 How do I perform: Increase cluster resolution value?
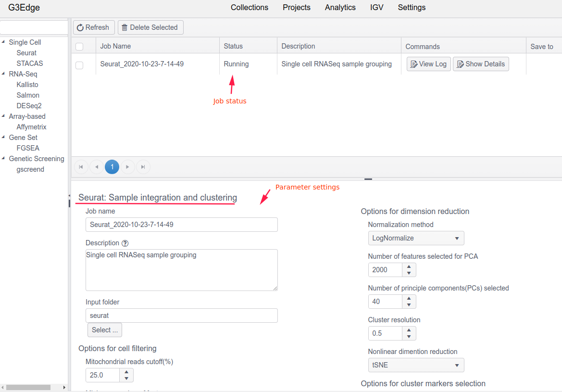tap(409, 330)
